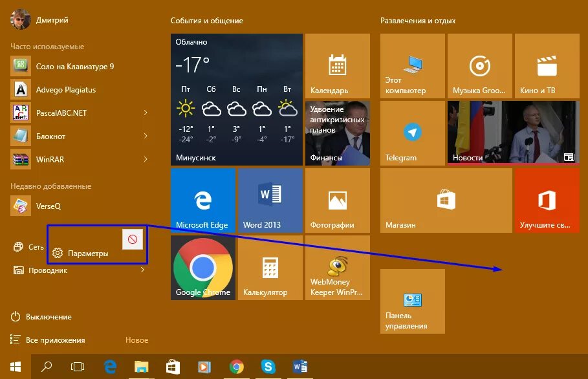Open Skype from the taskbar
This screenshot has height=379, width=588.
coord(268,367)
